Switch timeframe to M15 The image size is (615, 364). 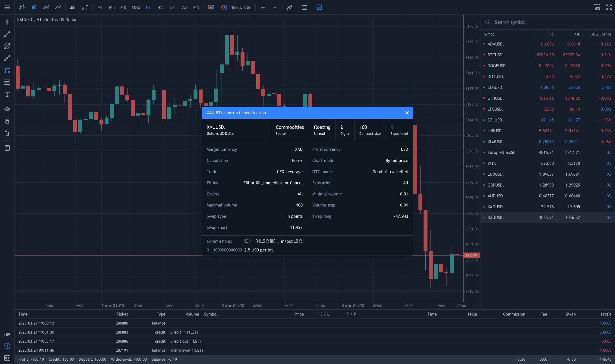coord(124,7)
